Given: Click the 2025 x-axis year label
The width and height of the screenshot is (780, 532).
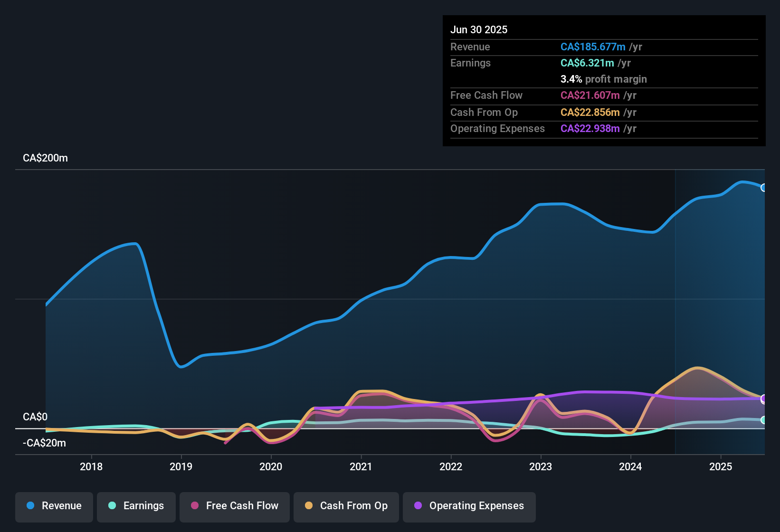Looking at the screenshot, I should tap(721, 466).
